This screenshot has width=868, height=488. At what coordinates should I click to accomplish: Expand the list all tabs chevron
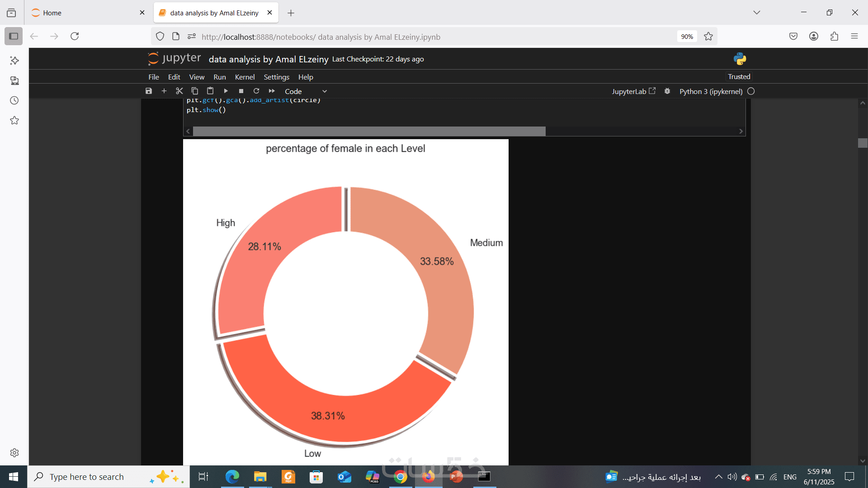tap(756, 13)
